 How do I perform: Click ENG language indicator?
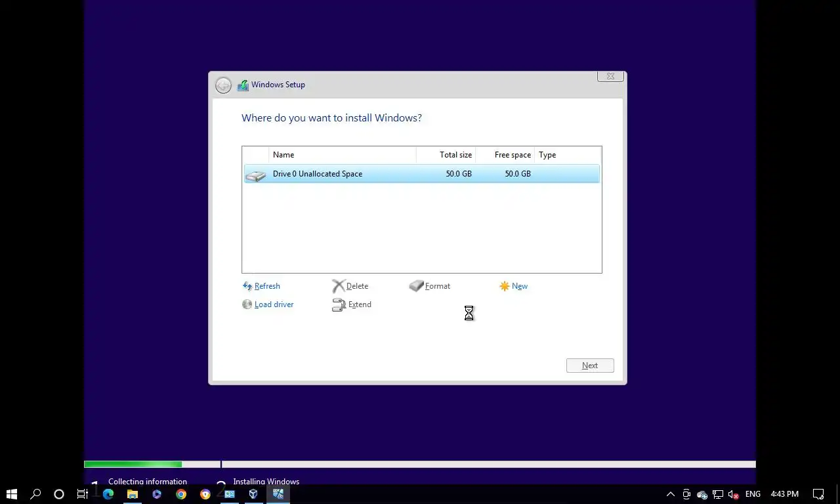coord(753,494)
